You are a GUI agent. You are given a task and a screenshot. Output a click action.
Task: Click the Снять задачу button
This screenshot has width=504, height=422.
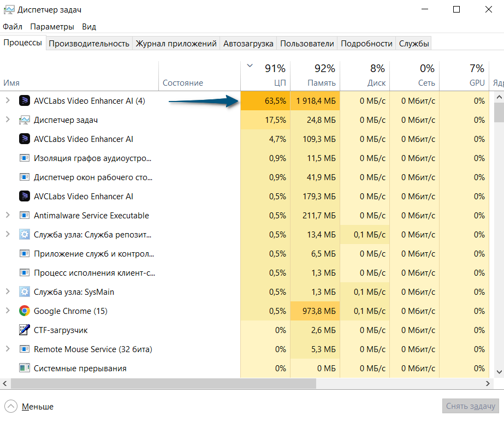tap(470, 406)
